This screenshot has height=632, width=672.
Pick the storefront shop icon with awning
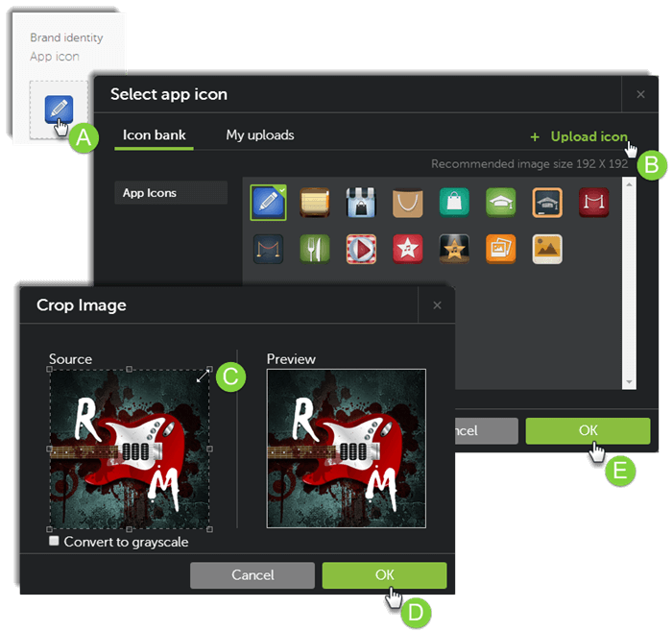pyautogui.click(x=361, y=202)
